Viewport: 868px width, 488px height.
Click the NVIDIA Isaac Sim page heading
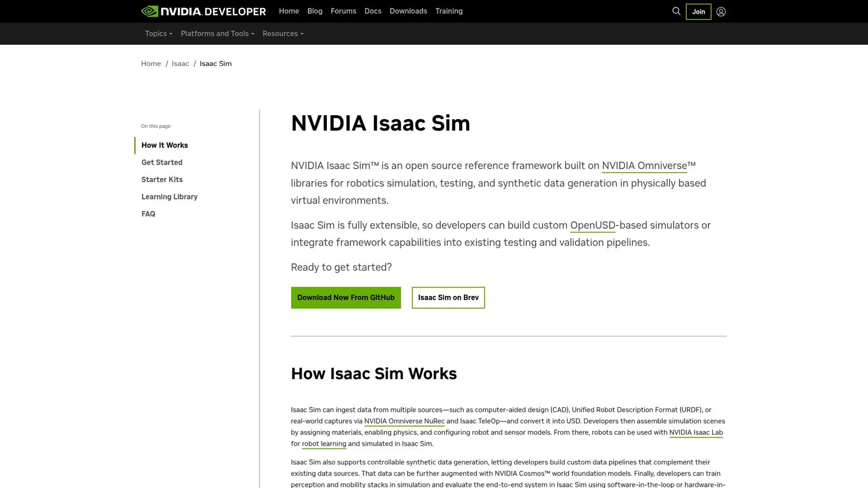381,123
